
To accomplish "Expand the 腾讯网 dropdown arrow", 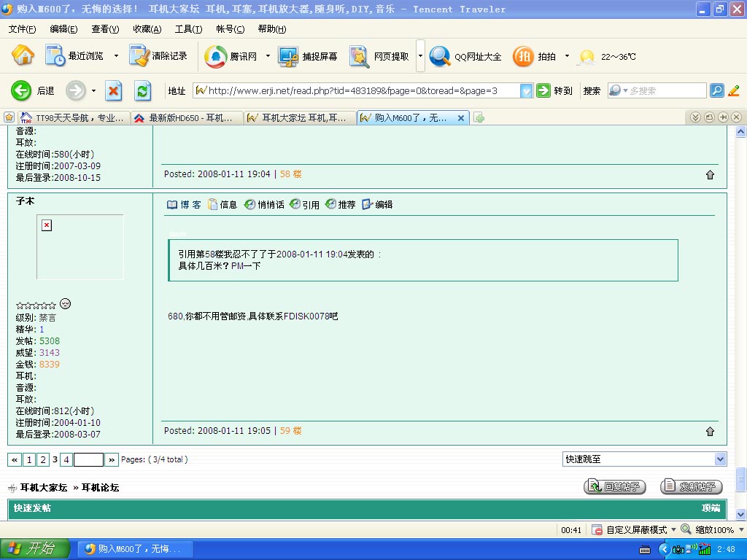I will tap(268, 56).
